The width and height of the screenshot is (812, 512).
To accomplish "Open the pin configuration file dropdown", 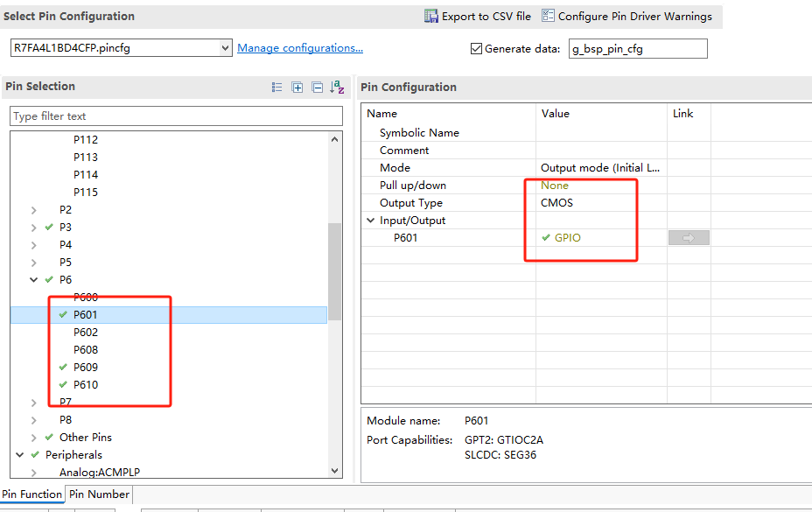I will (x=226, y=48).
